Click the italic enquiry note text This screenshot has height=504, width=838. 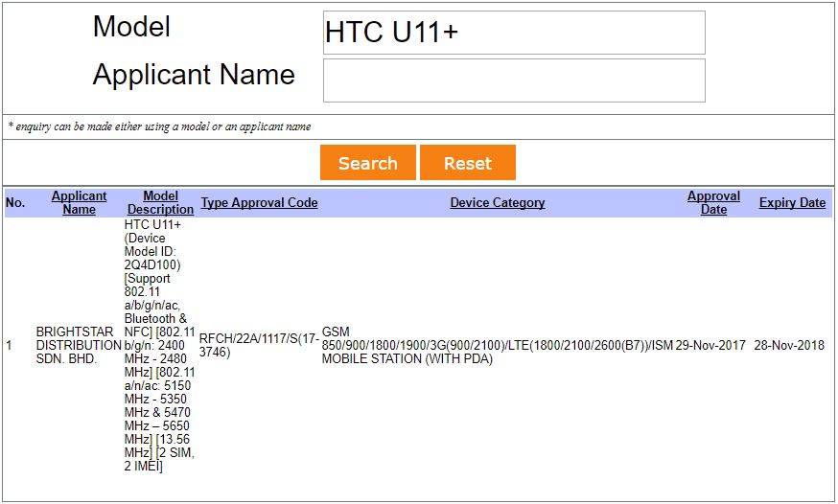point(159,126)
